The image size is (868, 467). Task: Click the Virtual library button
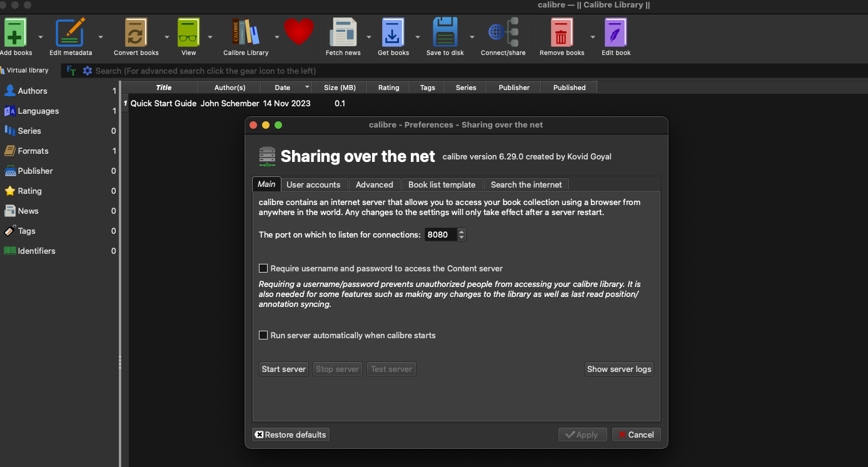coord(25,71)
